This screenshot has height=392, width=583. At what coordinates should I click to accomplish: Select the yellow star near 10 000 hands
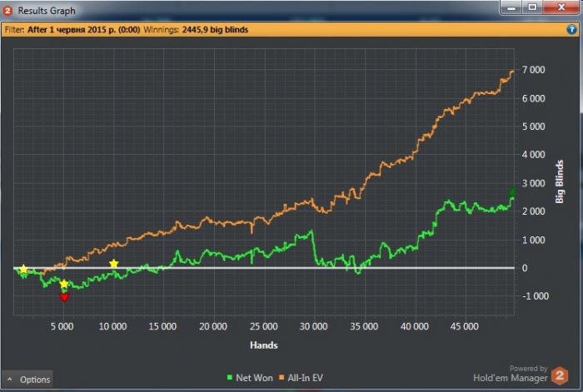114,264
